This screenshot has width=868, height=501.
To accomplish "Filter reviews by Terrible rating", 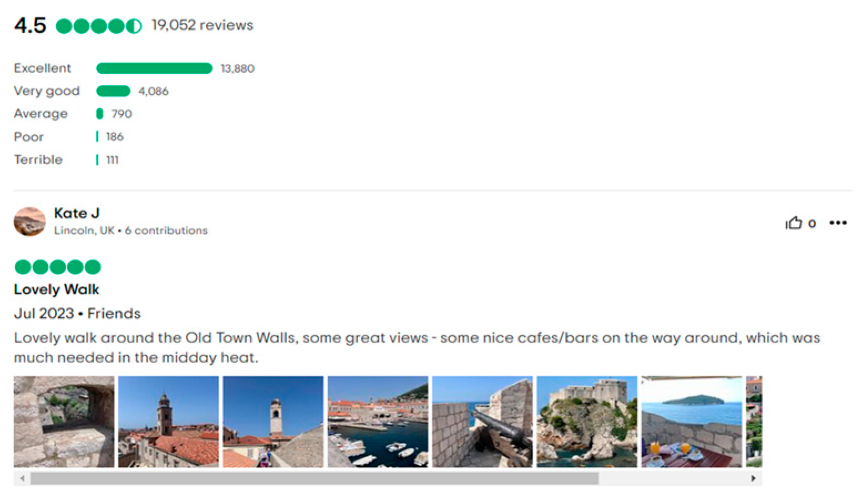I will tap(38, 160).
